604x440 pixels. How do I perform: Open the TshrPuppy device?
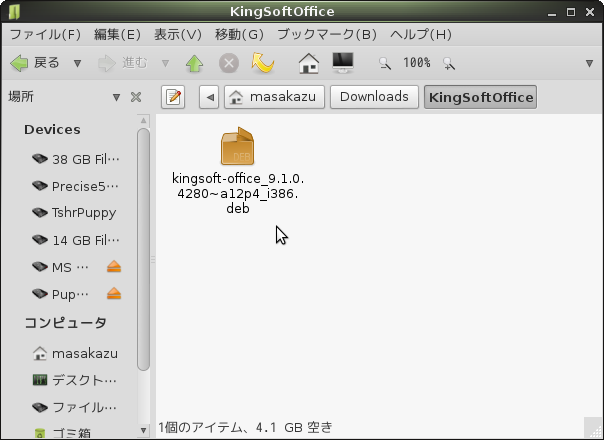click(74, 213)
